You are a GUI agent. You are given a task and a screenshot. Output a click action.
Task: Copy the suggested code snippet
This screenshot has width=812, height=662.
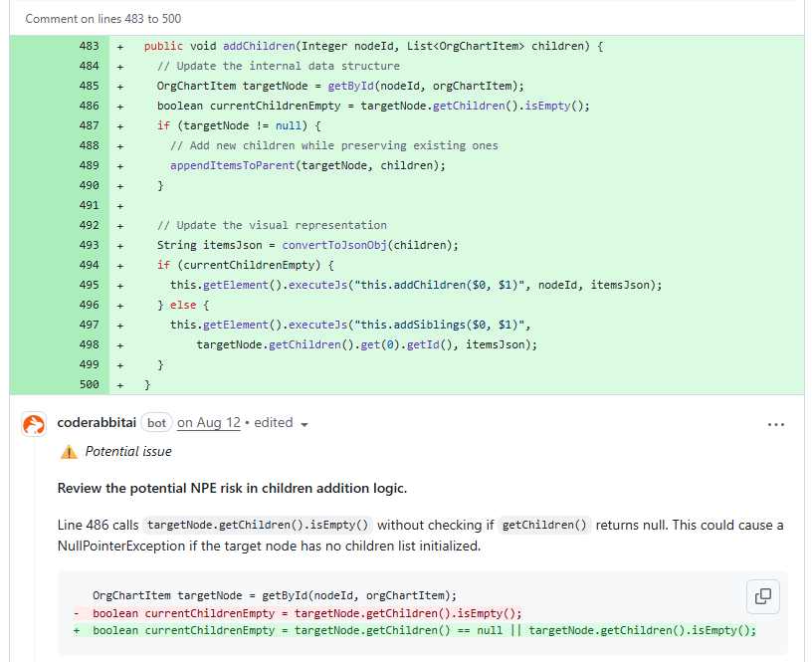[x=762, y=596]
